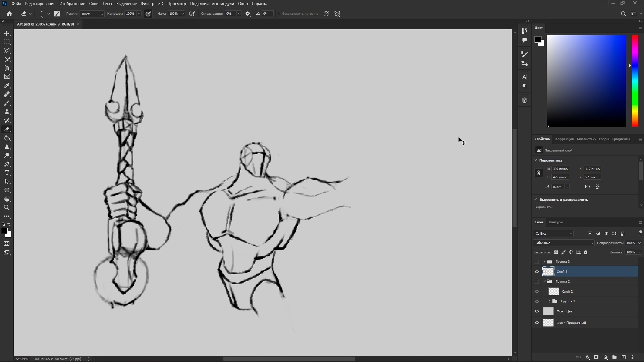The width and height of the screenshot is (644, 362).
Task: Toggle visibility of Группа 1
Action: (537, 301)
